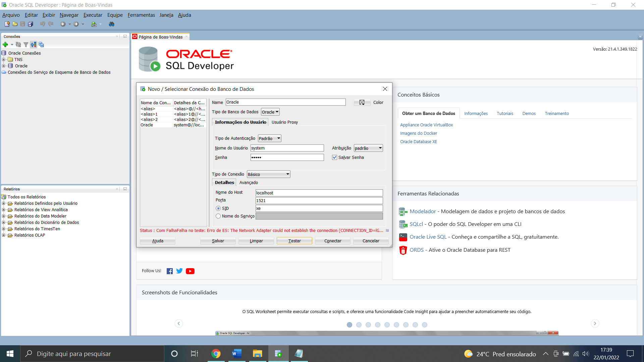
Task: Click the Facebook icon next to Follow Us
Action: click(170, 271)
